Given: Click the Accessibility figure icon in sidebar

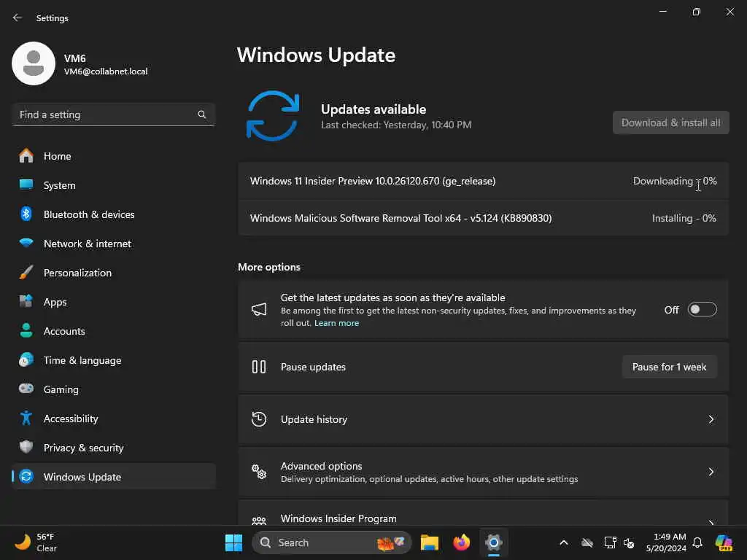Looking at the screenshot, I should coord(26,418).
